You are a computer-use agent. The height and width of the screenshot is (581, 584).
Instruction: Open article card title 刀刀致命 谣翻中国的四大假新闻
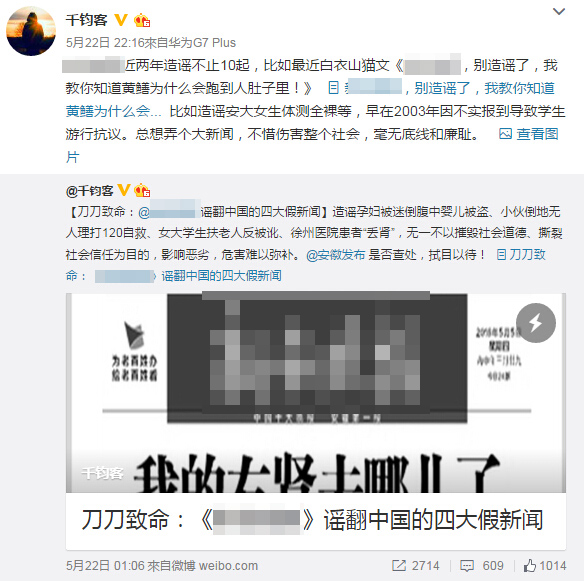pos(312,520)
